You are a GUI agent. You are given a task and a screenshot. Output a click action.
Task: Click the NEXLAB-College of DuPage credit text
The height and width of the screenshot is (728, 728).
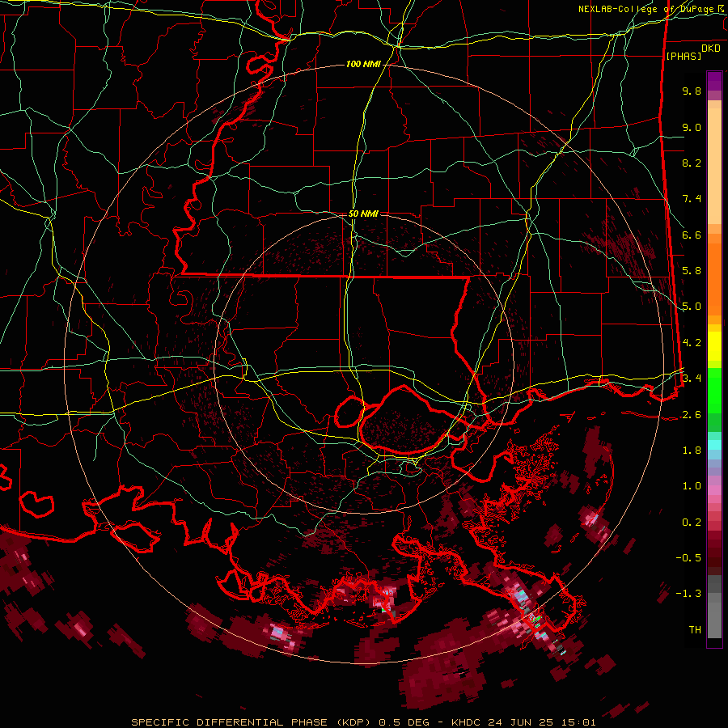pyautogui.click(x=650, y=9)
